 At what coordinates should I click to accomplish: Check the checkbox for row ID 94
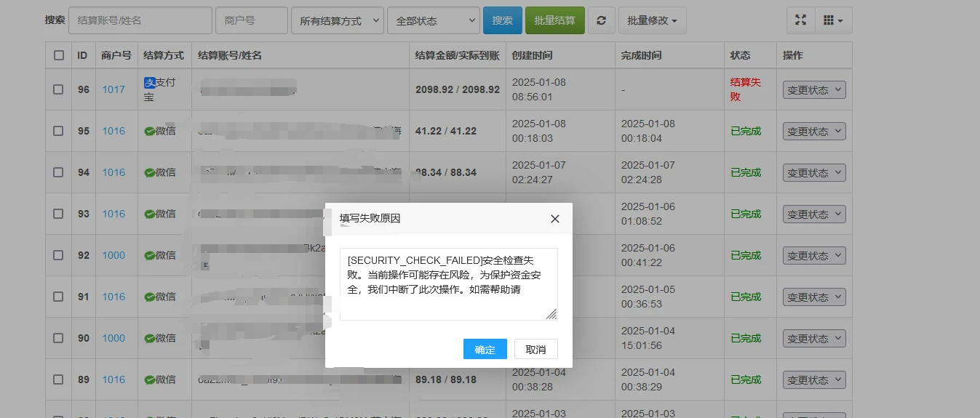click(58, 172)
